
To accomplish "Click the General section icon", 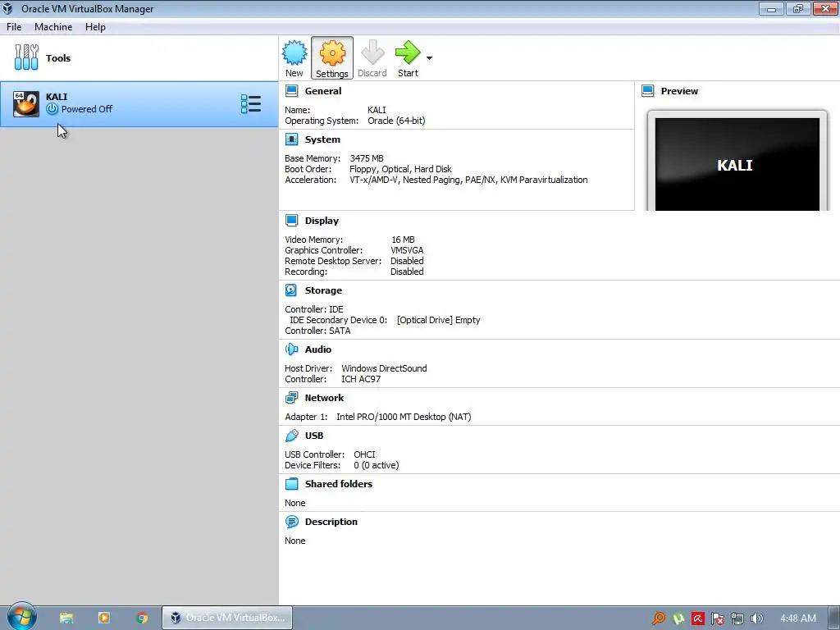I will pos(291,91).
